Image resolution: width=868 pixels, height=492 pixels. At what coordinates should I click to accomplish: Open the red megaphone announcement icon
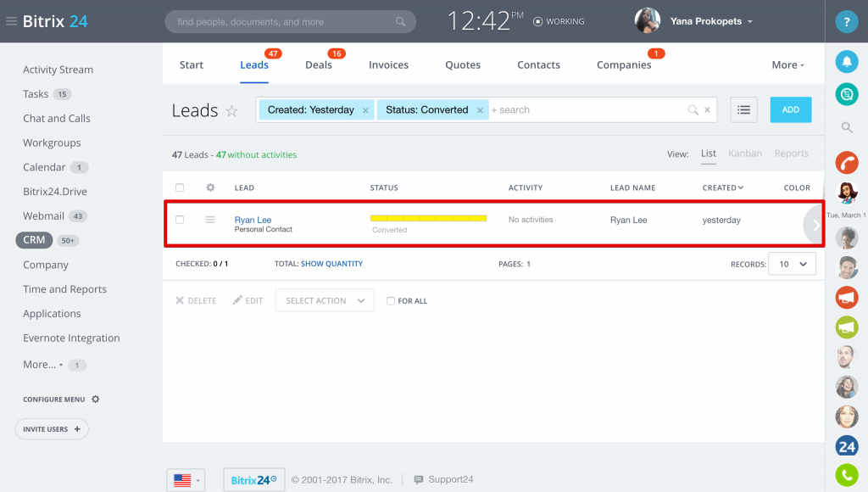coord(847,298)
